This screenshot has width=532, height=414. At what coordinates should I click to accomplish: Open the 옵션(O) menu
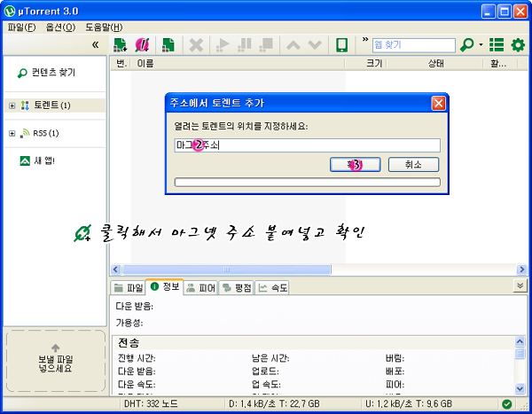pyautogui.click(x=59, y=27)
